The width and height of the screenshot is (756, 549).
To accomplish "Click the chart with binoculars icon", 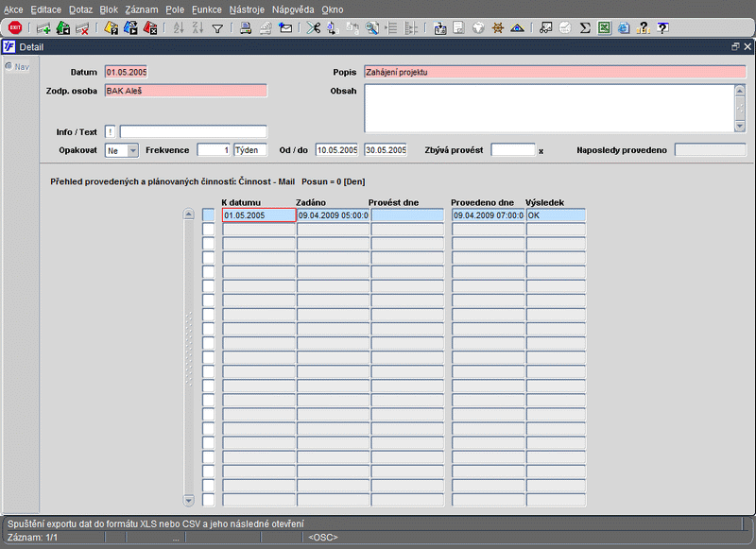I will (x=546, y=28).
